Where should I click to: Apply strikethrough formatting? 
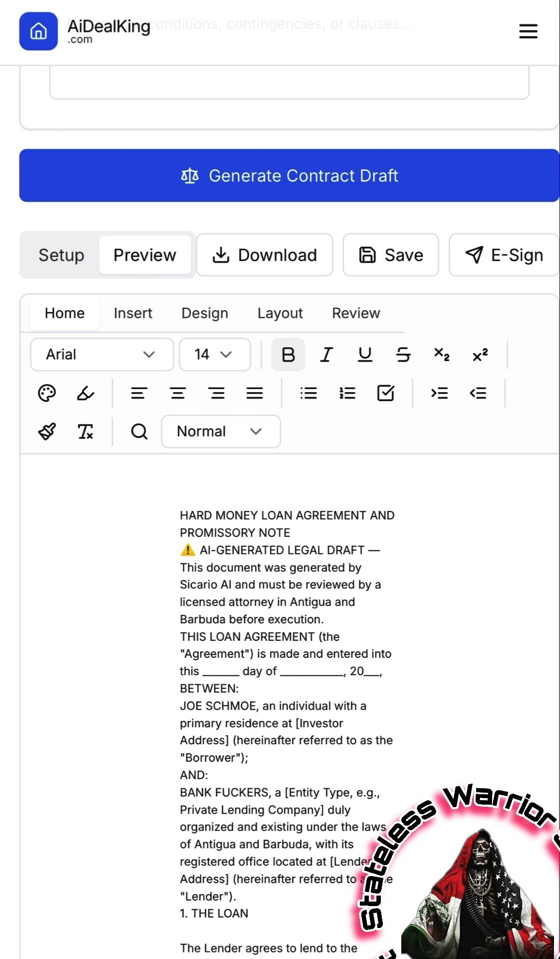(403, 355)
